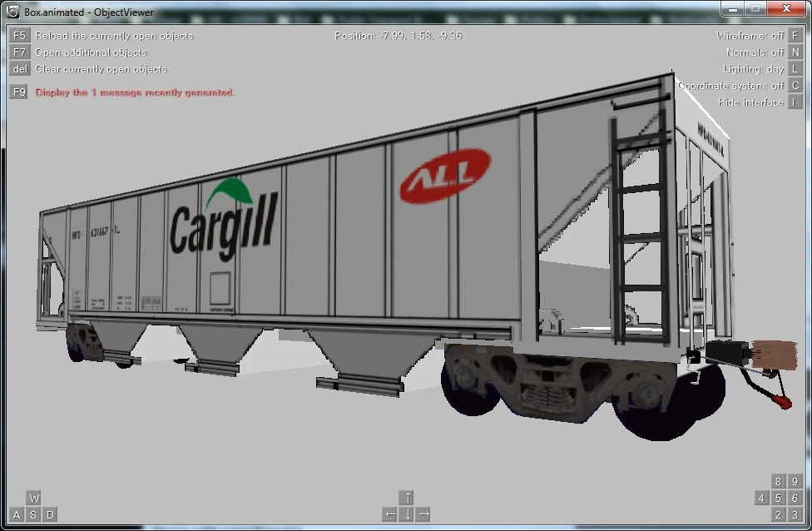812x531 pixels.
Task: Click the right arrow rotate key
Action: (x=424, y=514)
